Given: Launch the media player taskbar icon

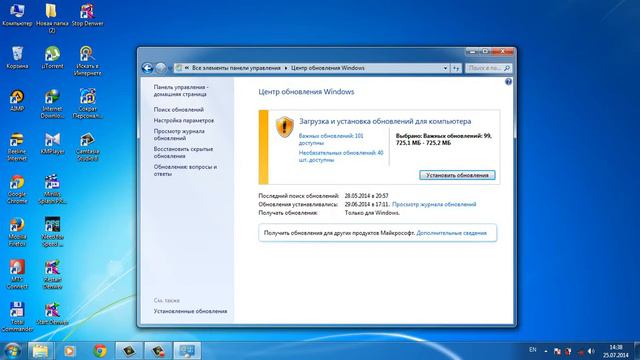Looking at the screenshot, I should click(69, 351).
